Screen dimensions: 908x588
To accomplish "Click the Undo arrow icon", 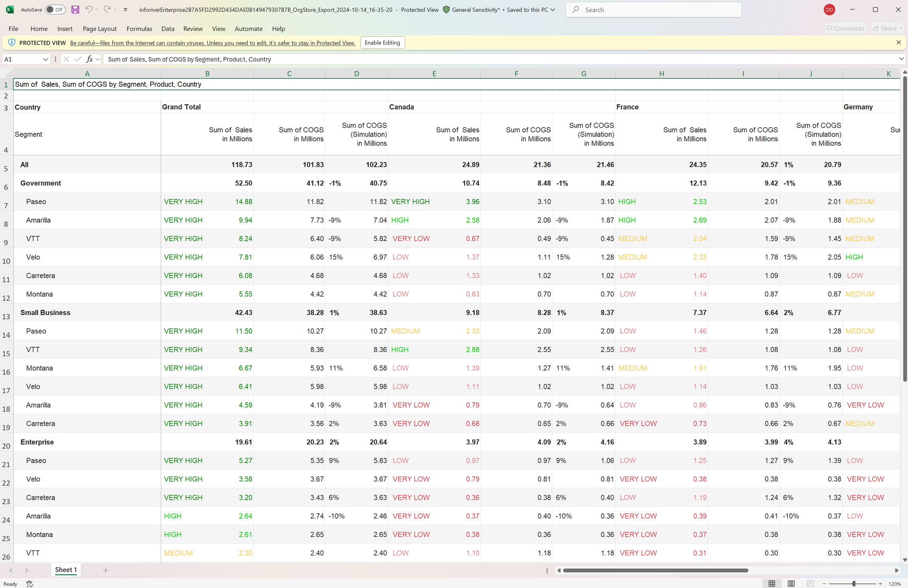I will click(89, 9).
